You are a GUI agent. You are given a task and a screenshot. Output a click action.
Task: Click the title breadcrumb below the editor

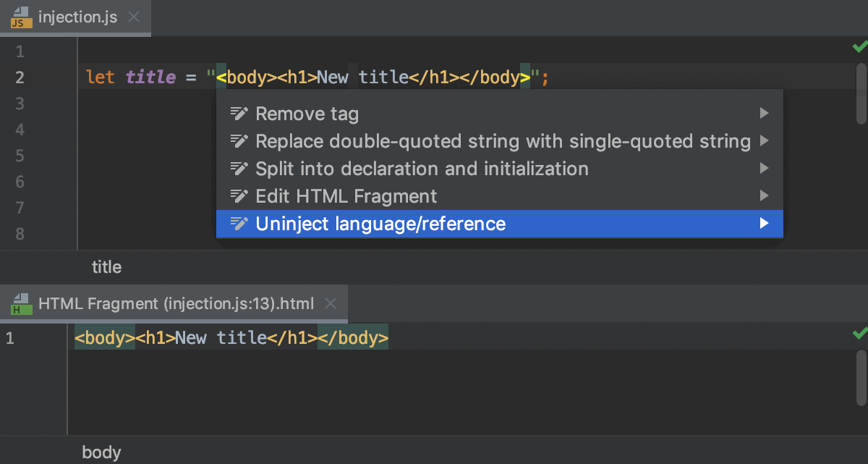pos(106,267)
